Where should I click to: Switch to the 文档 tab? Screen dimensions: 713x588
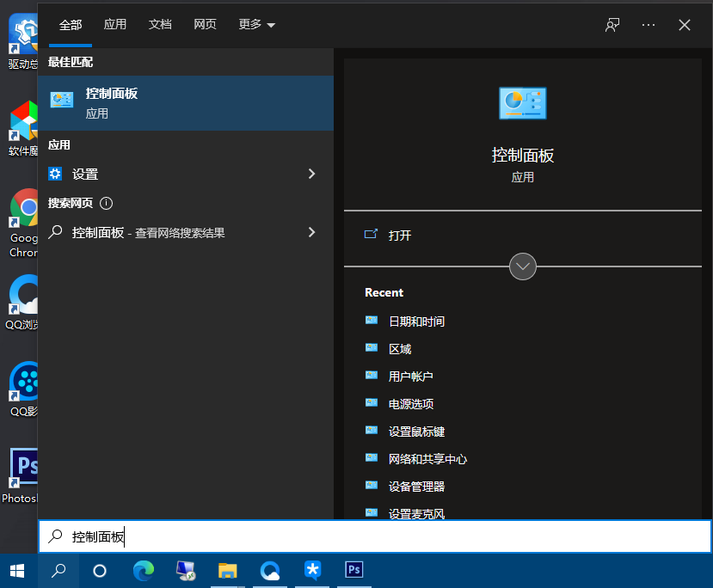pos(160,25)
